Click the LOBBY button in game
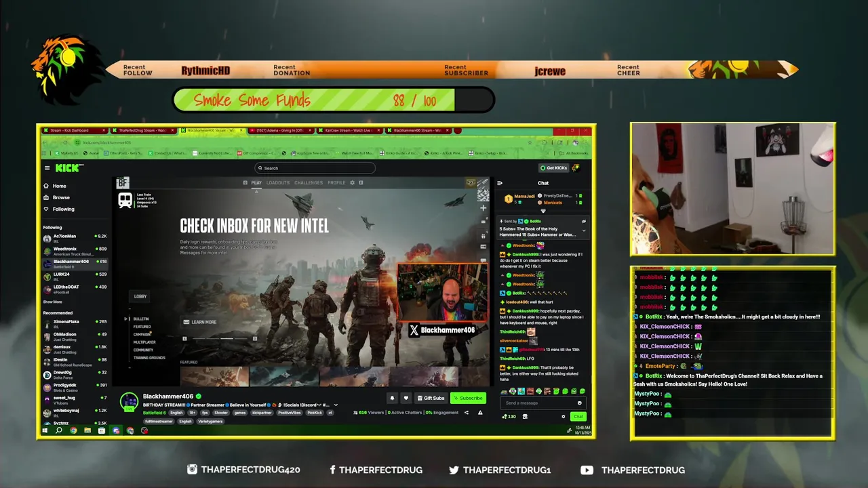This screenshot has width=868, height=488. point(140,296)
